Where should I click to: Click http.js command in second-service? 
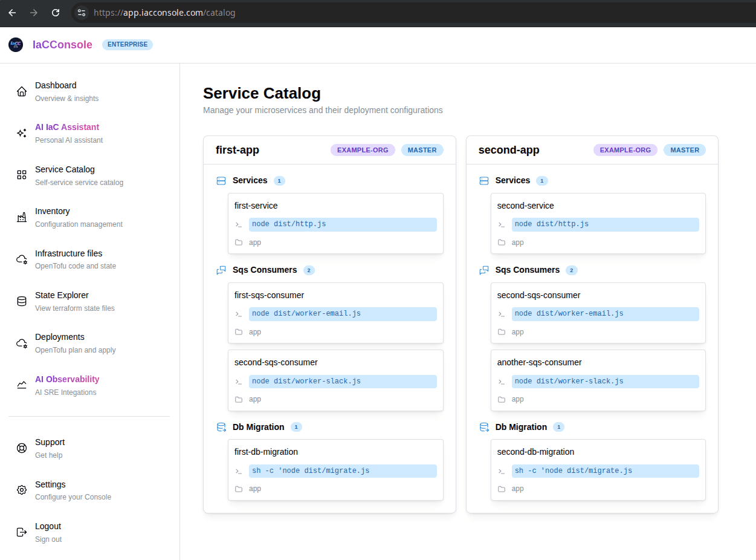[x=606, y=224]
